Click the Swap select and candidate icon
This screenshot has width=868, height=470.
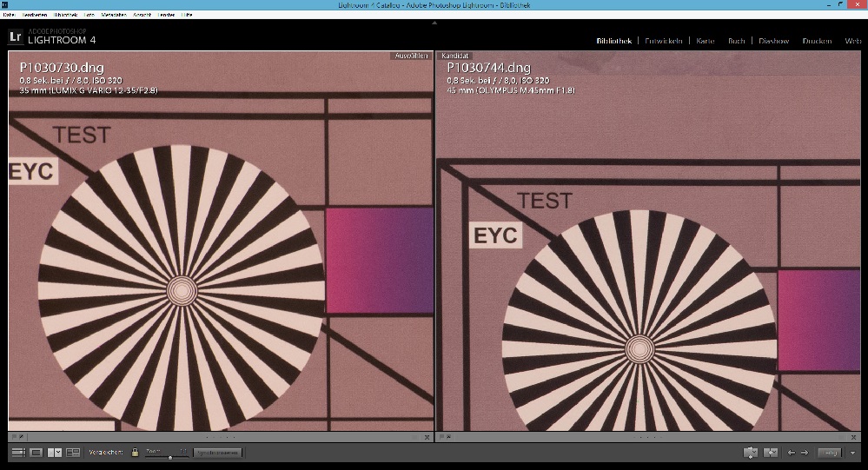(751, 453)
